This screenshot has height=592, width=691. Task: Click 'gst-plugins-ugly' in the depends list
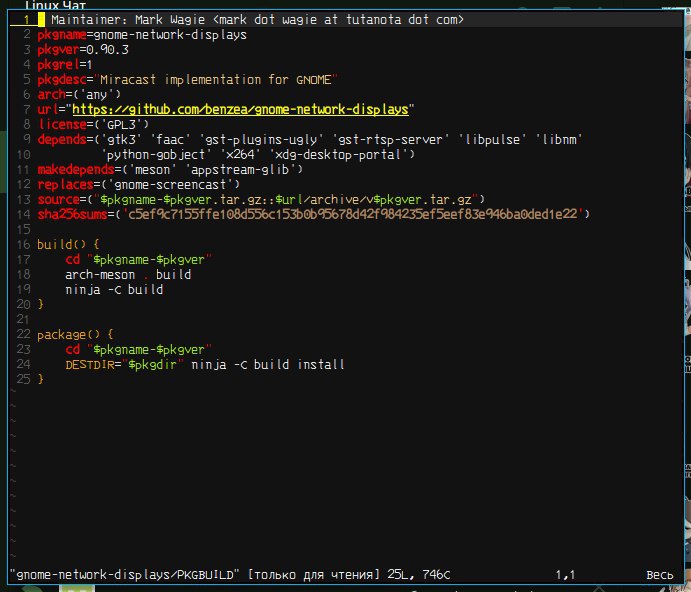pyautogui.click(x=261, y=140)
